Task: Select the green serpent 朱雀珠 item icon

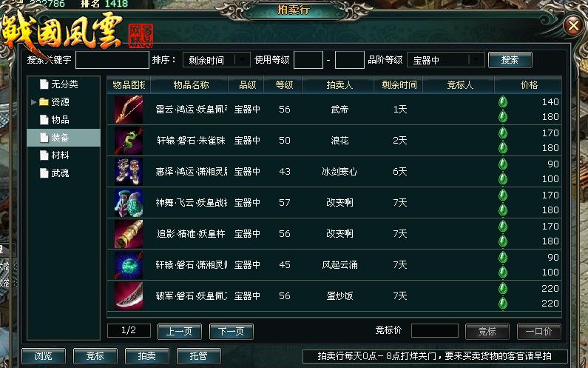Action: 129,141
